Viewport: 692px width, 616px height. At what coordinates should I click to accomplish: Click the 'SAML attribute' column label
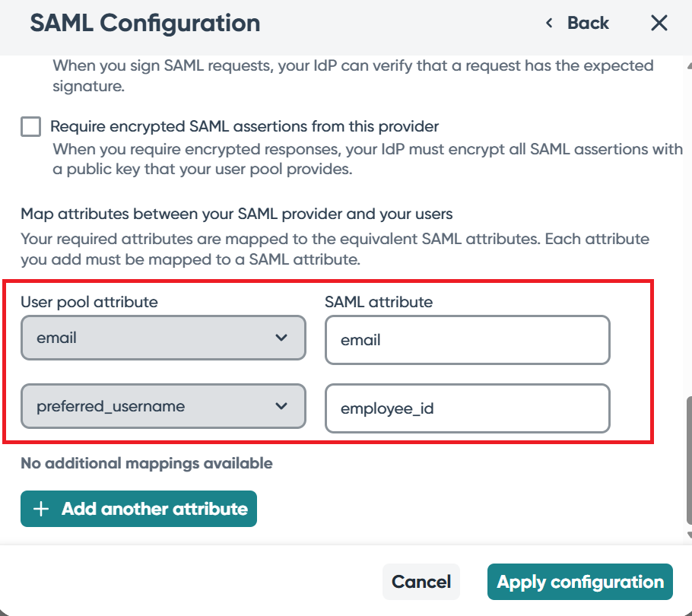point(379,302)
